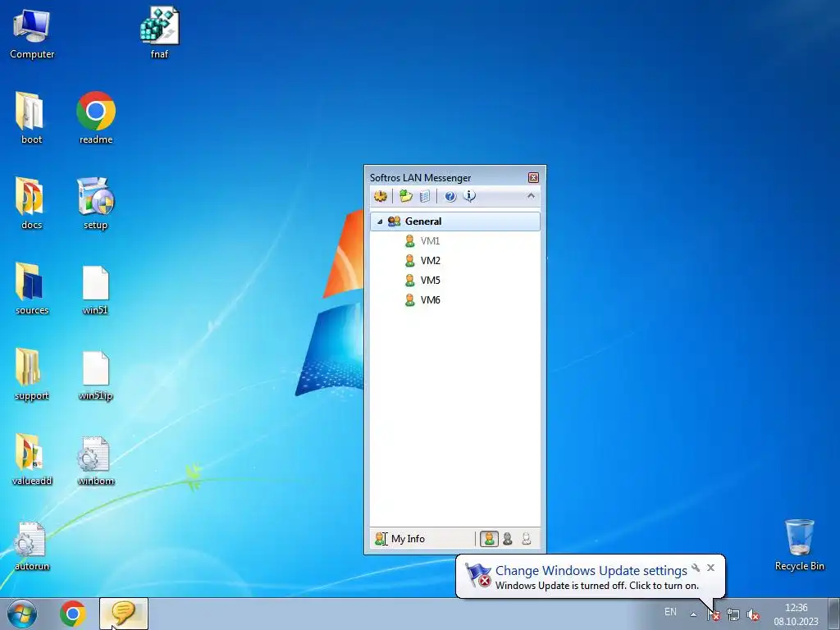Launch Chrome from the taskbar

[x=73, y=614]
